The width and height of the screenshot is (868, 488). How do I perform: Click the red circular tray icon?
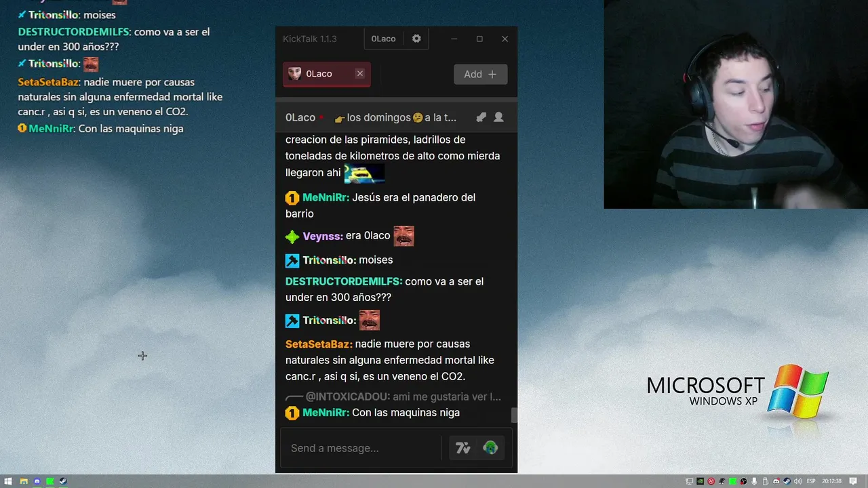click(711, 481)
